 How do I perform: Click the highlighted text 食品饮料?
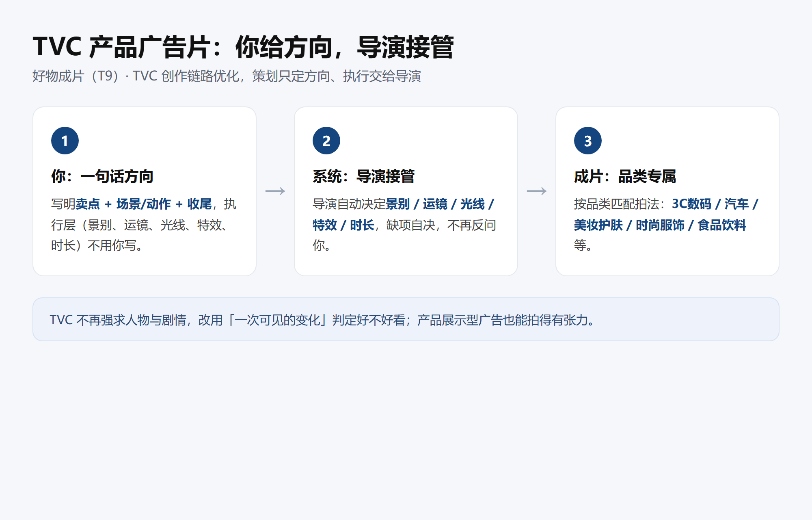click(722, 225)
